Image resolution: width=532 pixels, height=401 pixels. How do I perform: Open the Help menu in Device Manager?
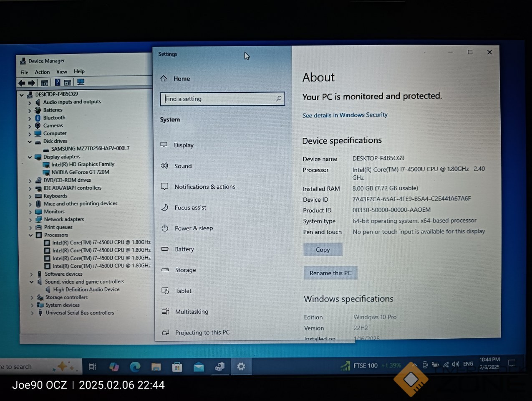(x=79, y=71)
